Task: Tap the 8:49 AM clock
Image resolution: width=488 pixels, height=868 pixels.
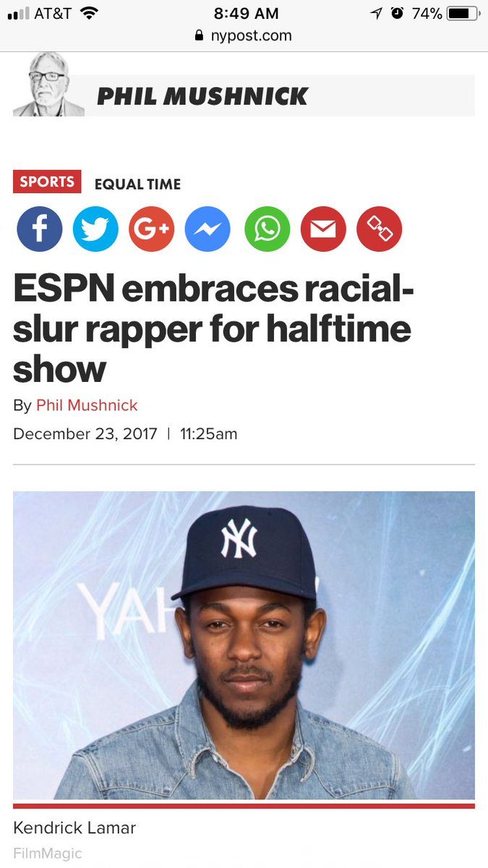Action: point(244,13)
